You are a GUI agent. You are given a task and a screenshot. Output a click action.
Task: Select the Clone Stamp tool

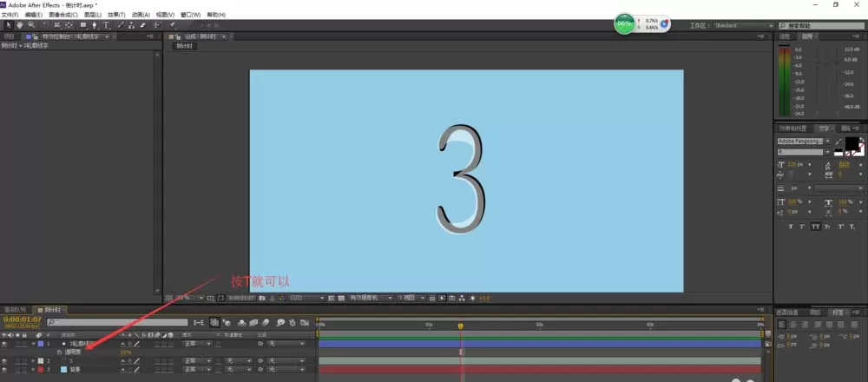point(131,25)
